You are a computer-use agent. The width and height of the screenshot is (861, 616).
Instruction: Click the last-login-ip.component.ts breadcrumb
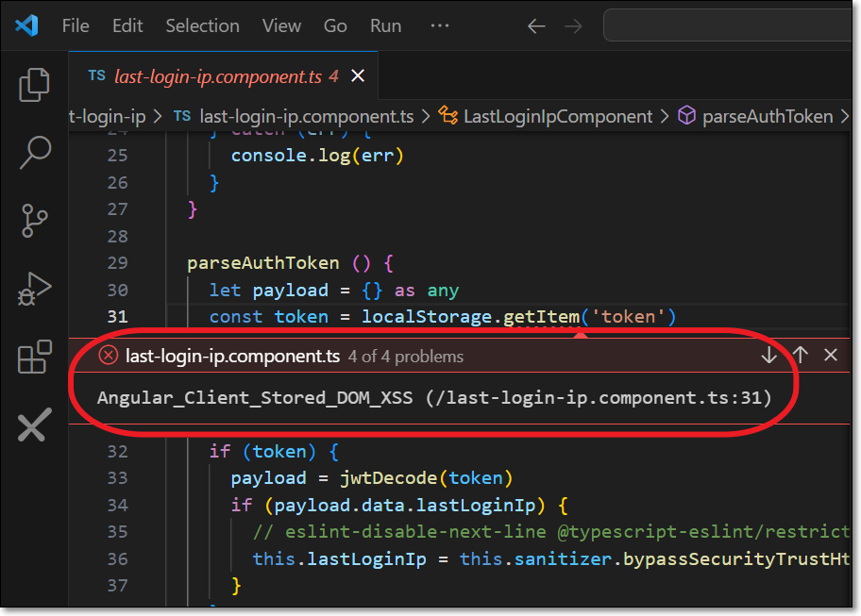pos(307,116)
